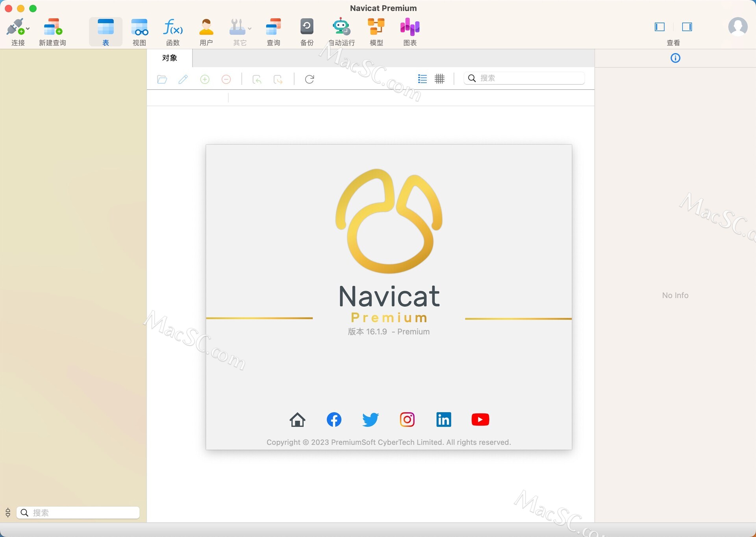Image resolution: width=756 pixels, height=537 pixels.
Task: Open the Model (模型) toolbar icon
Action: click(x=376, y=27)
